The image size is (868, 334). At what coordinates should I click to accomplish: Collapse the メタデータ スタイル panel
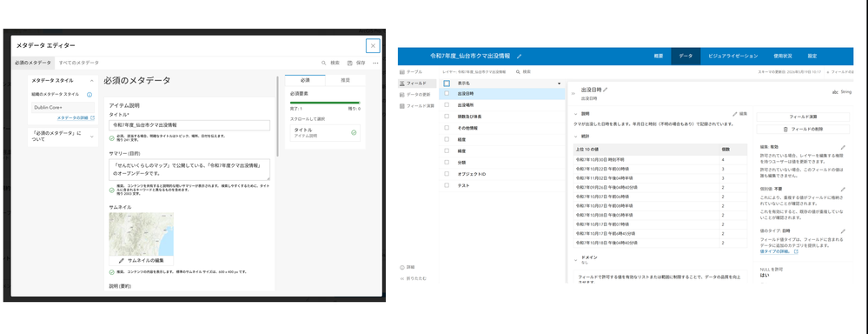click(x=91, y=81)
